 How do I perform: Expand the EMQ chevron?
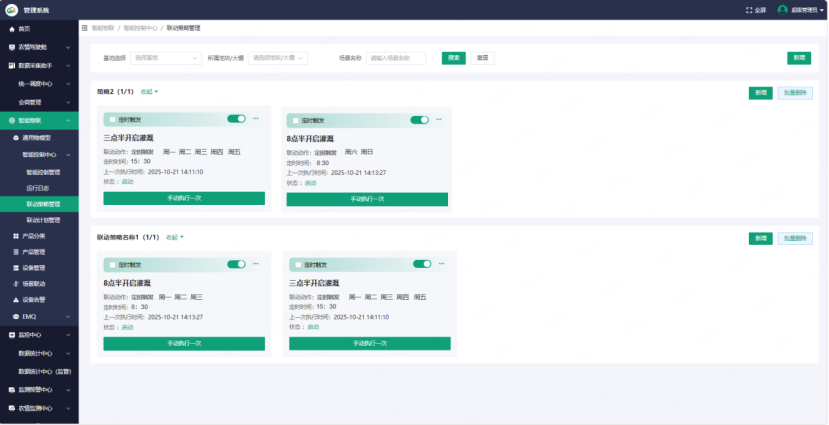[x=68, y=317]
